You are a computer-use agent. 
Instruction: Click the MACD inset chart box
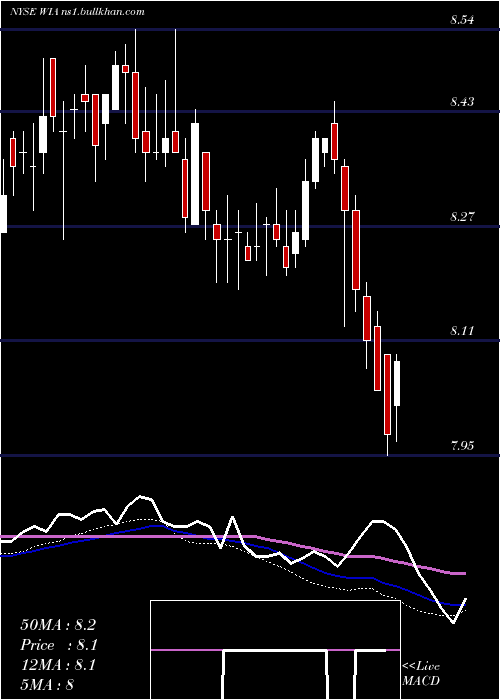[275, 650]
